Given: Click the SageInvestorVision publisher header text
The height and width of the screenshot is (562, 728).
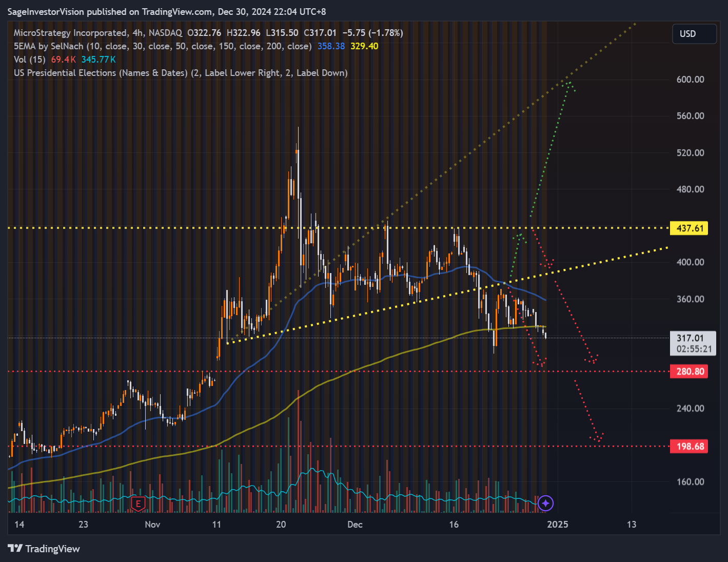Looking at the screenshot, I should (x=167, y=11).
